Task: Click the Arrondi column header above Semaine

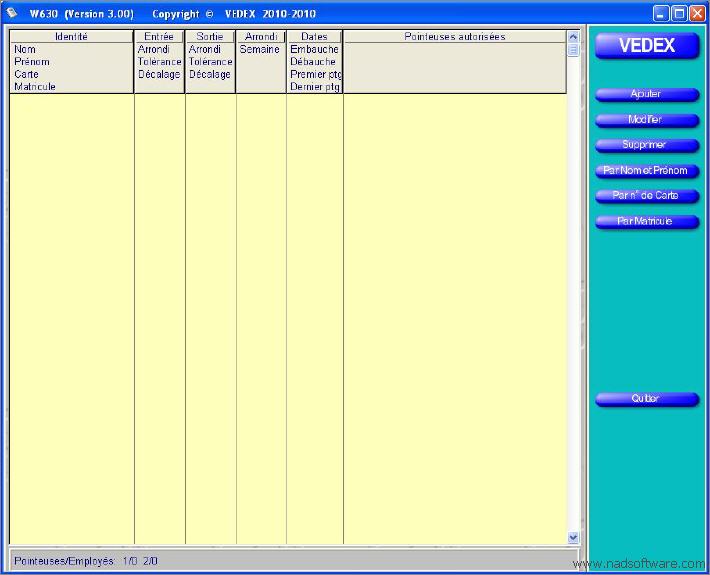Action: [x=261, y=37]
